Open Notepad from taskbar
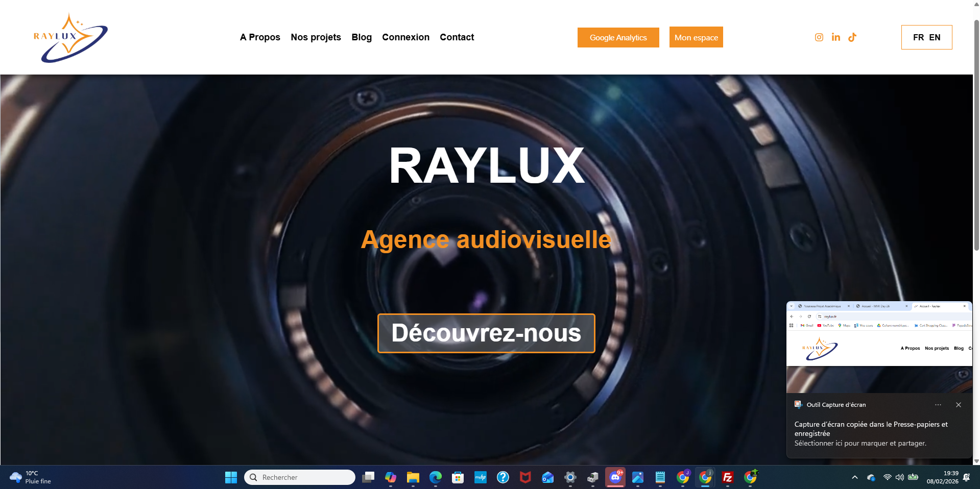The width and height of the screenshot is (980, 489). click(660, 477)
